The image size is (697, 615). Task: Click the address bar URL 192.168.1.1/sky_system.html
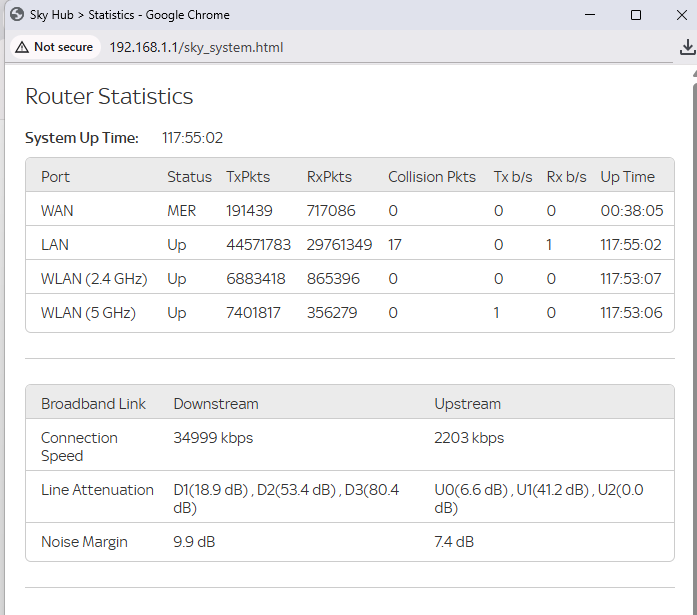(196, 47)
